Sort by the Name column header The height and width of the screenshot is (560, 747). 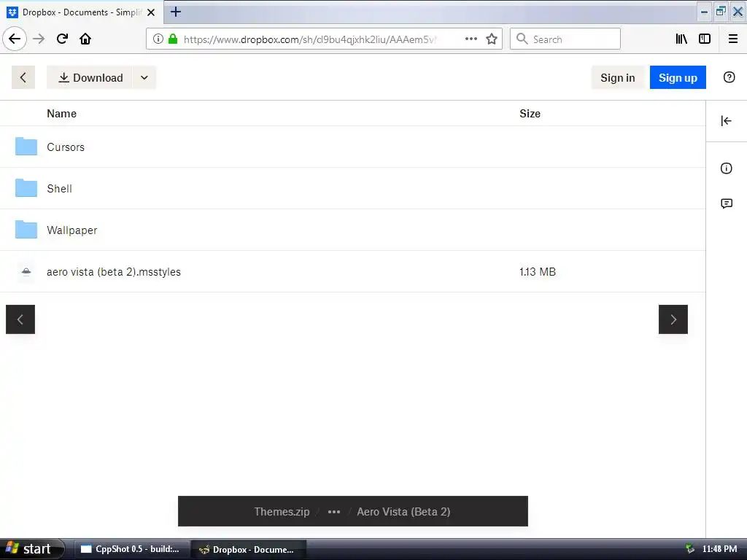(61, 113)
